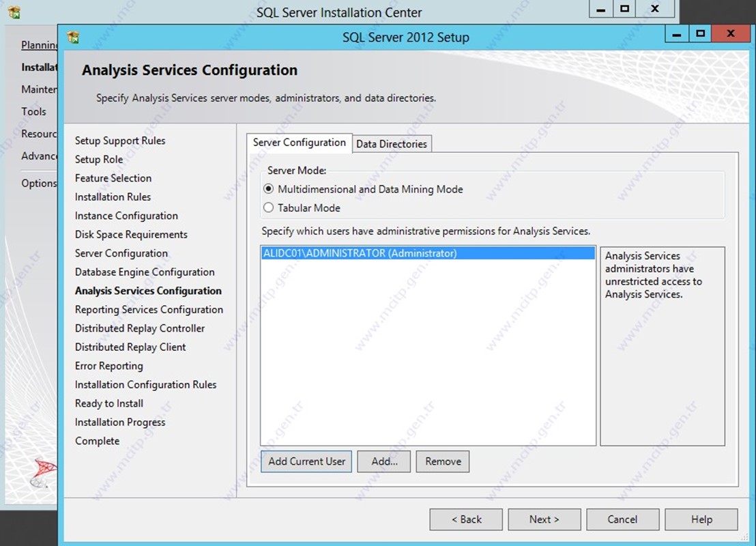Click the Installation Progress step
756x546 pixels.
coord(120,422)
